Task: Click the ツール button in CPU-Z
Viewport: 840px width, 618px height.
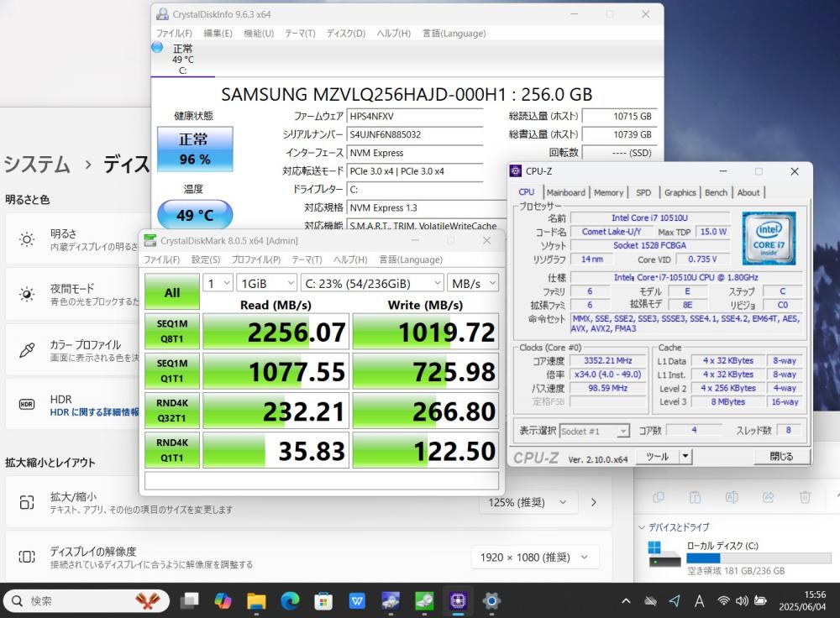Action: (658, 456)
